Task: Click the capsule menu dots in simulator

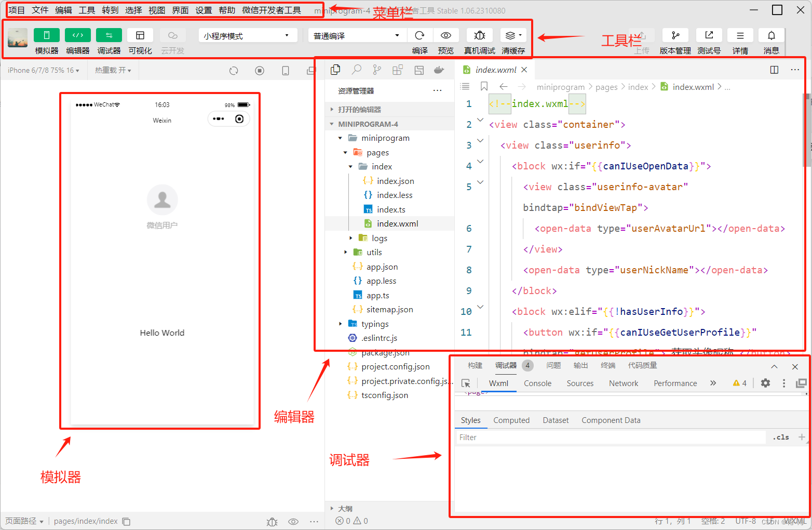Action: point(219,119)
